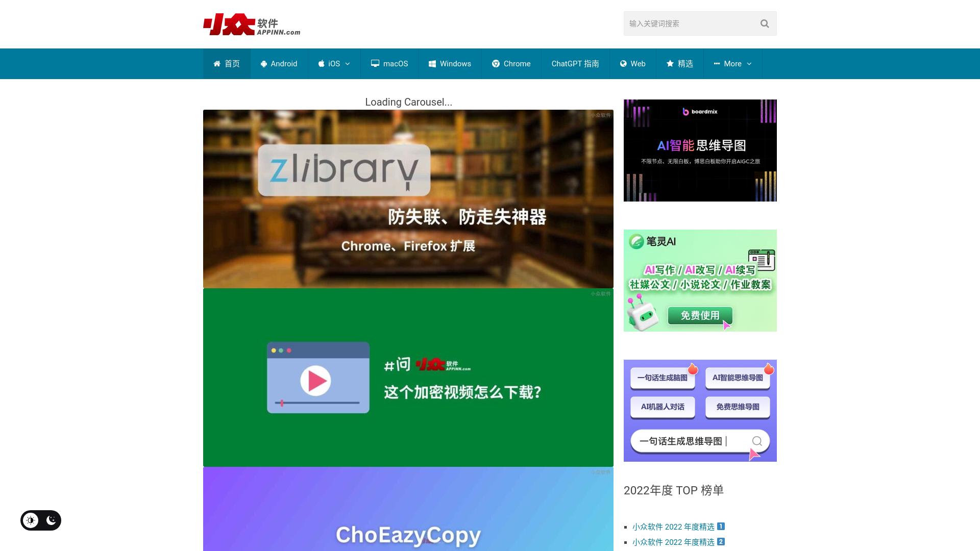Click the Loading Carousel... text

click(x=408, y=102)
